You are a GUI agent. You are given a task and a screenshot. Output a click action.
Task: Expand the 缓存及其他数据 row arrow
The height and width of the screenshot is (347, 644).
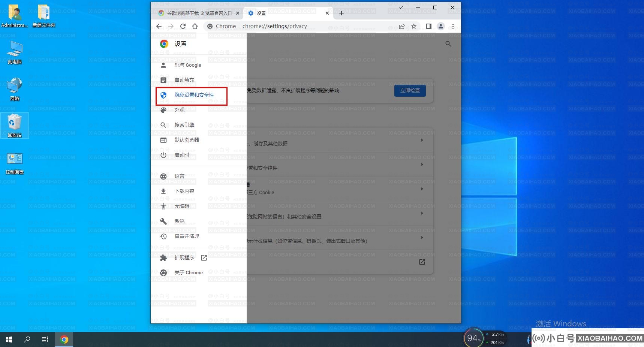[422, 140]
